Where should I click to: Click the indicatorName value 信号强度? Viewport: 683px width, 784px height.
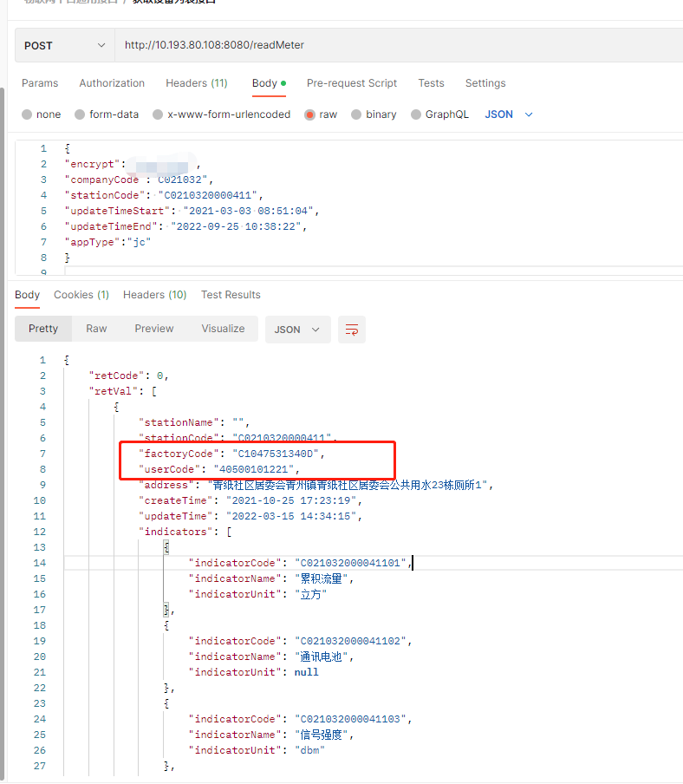pos(322,735)
